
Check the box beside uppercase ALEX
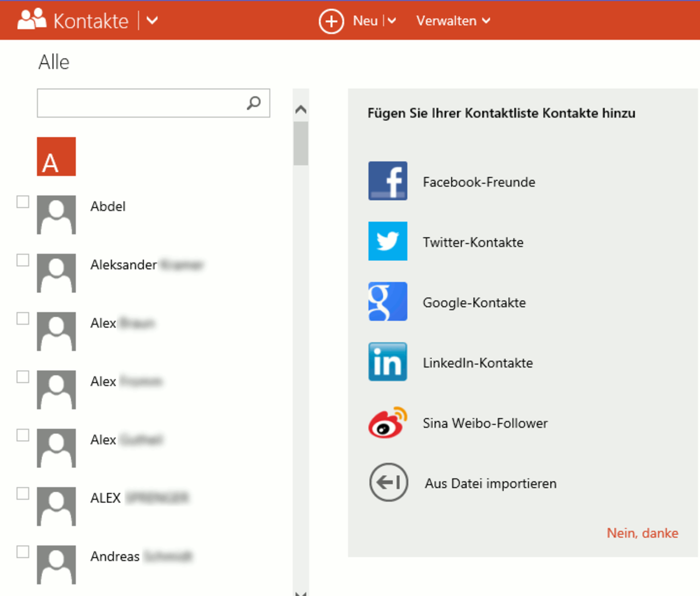(x=23, y=493)
